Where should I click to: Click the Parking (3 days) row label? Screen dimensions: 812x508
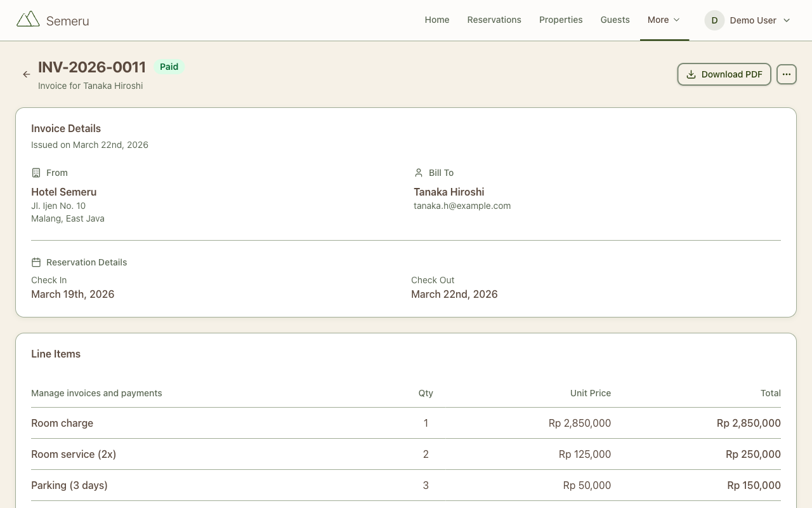(x=69, y=485)
